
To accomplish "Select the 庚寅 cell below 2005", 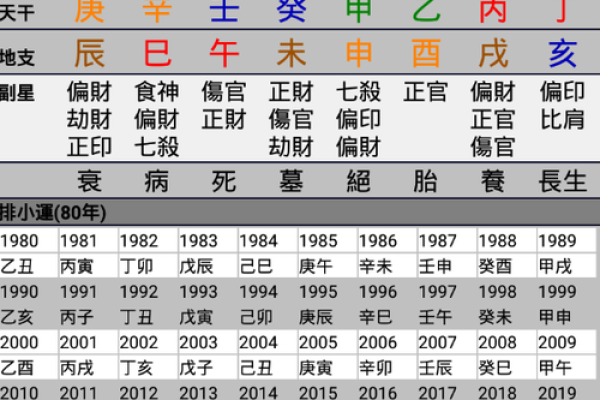I will click(x=328, y=368).
